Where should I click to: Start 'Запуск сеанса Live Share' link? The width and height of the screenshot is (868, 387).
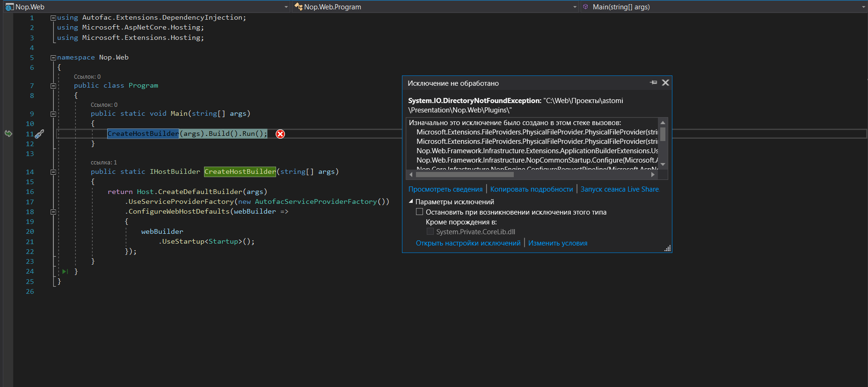point(620,189)
